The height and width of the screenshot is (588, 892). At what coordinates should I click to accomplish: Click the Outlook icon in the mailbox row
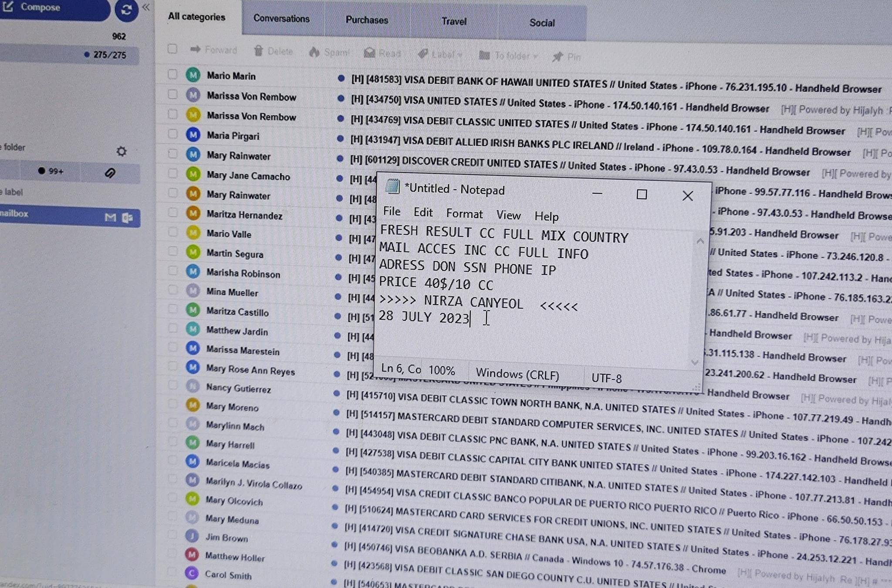tap(128, 218)
